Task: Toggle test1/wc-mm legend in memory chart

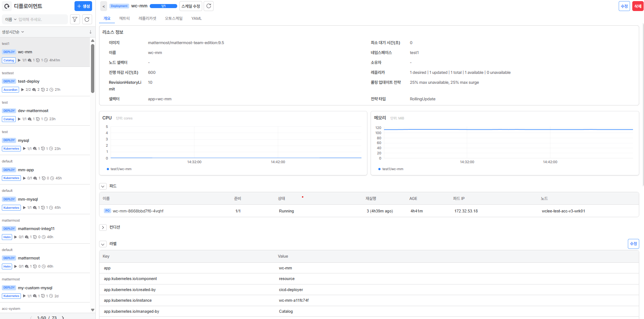Action: (391, 169)
